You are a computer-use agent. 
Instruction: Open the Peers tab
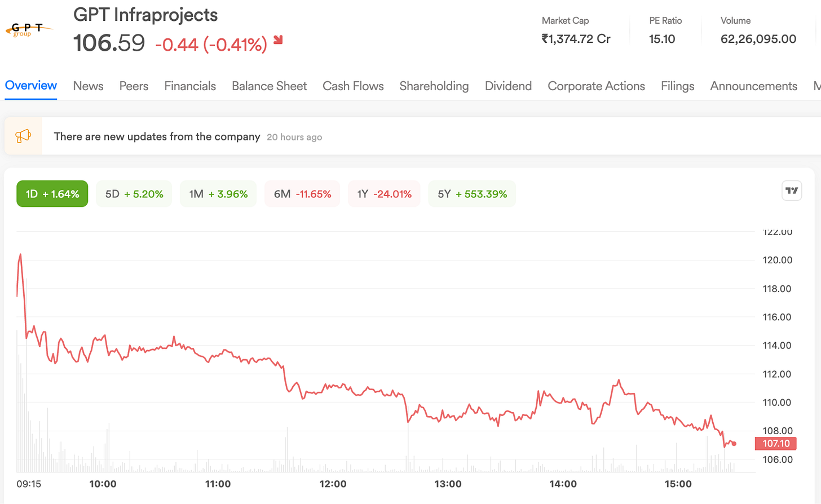134,86
